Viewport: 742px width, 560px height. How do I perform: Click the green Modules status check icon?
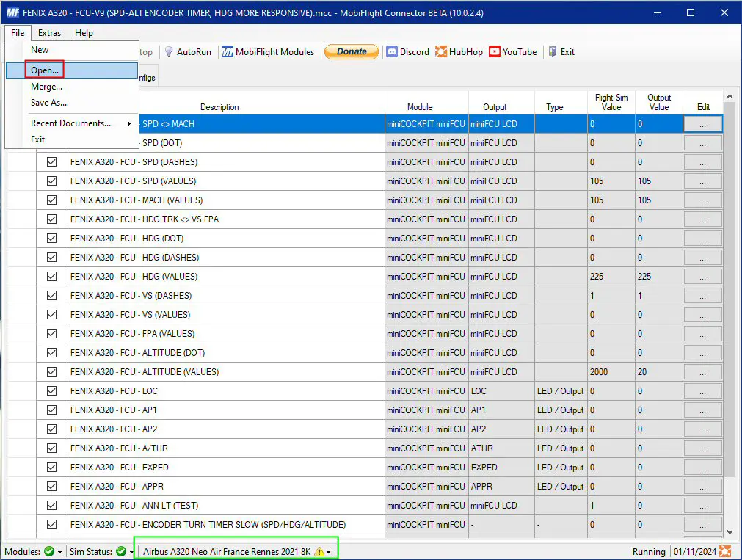coord(49,551)
